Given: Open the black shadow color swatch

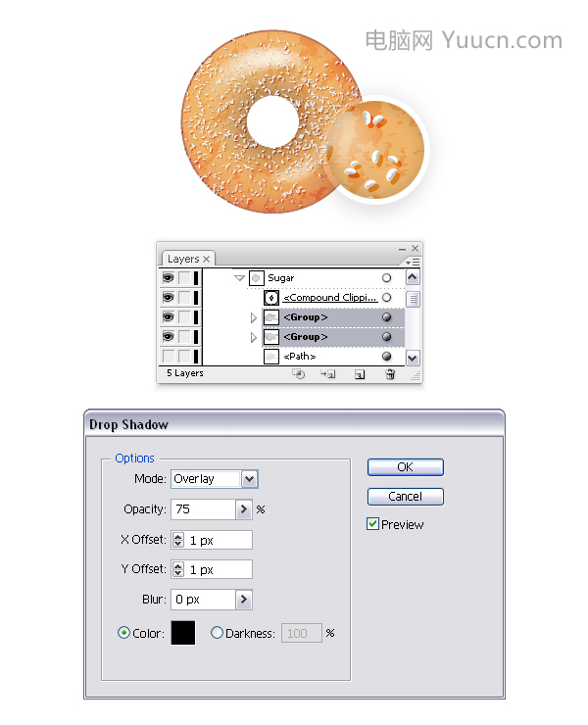Looking at the screenshot, I should (183, 633).
